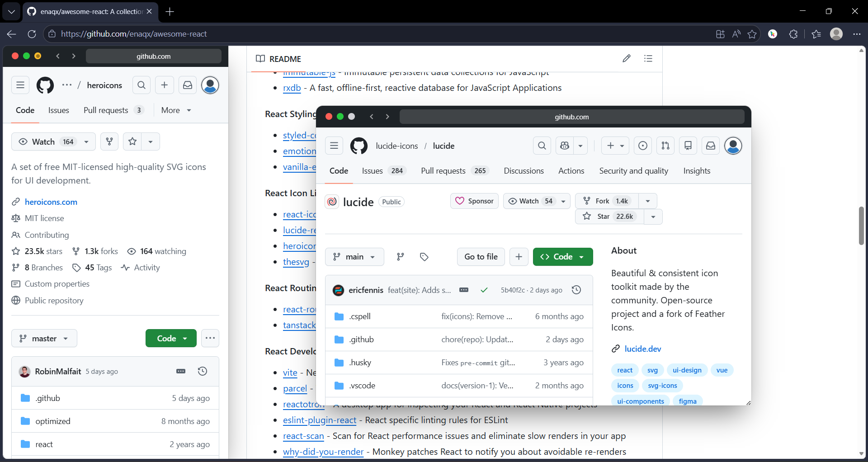
Task: Open Watch 54 dropdown for lucide
Action: [x=537, y=201]
